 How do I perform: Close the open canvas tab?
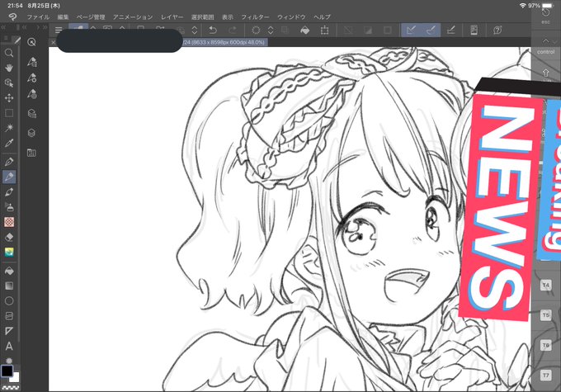click(x=53, y=42)
